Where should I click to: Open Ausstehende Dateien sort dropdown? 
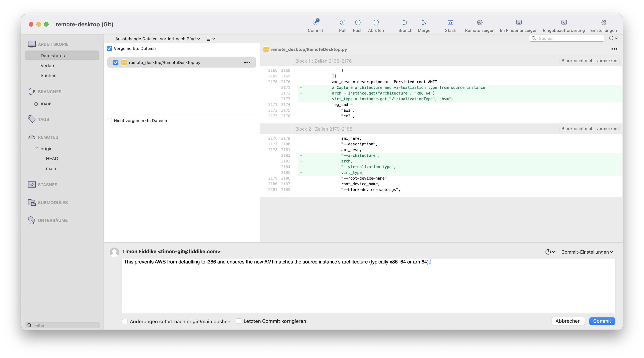157,39
